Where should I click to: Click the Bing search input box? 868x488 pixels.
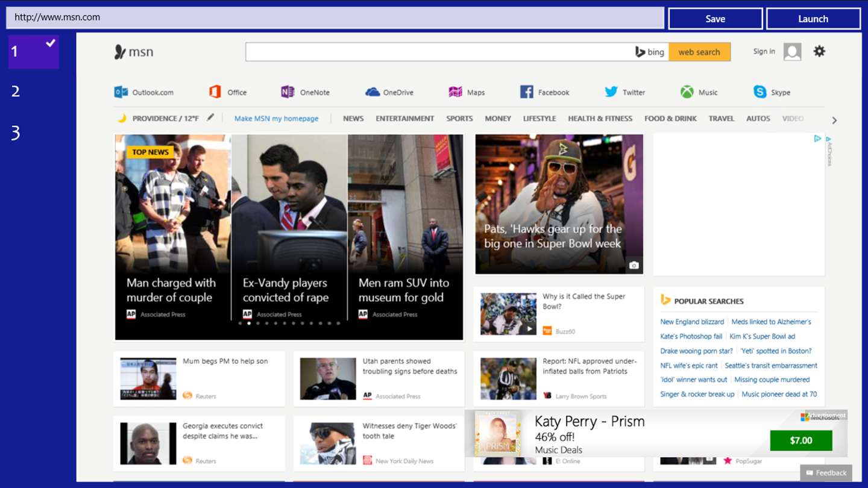tap(439, 52)
